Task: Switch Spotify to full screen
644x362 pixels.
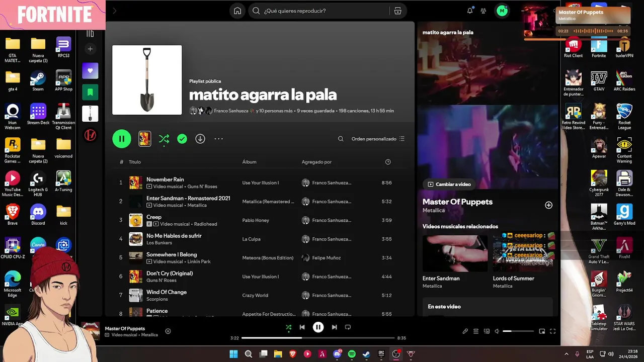Action: [x=552, y=331]
